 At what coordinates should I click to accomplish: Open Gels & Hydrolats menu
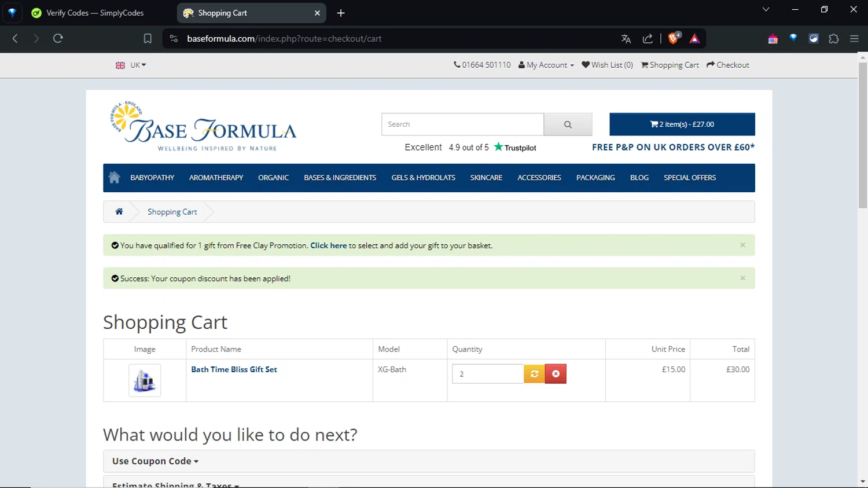423,178
